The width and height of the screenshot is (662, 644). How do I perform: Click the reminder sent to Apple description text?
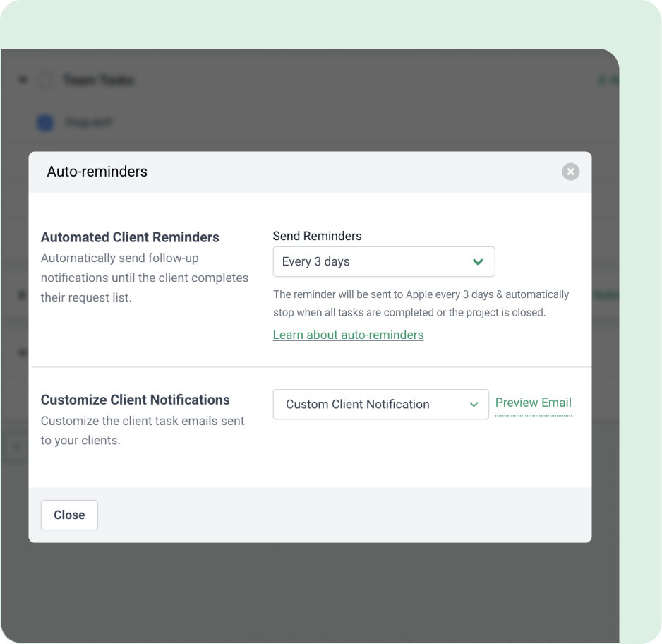pyautogui.click(x=421, y=303)
